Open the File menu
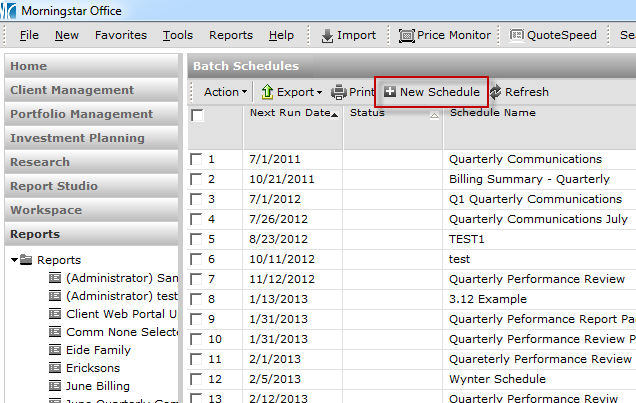Screen dimensions: 636x403 [29, 35]
